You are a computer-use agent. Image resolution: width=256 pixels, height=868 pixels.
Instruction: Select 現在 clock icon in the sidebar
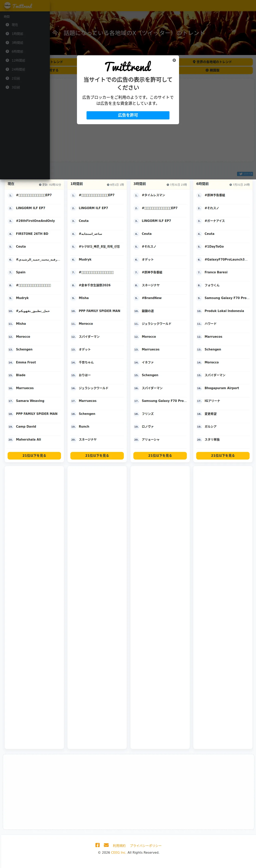point(7,25)
